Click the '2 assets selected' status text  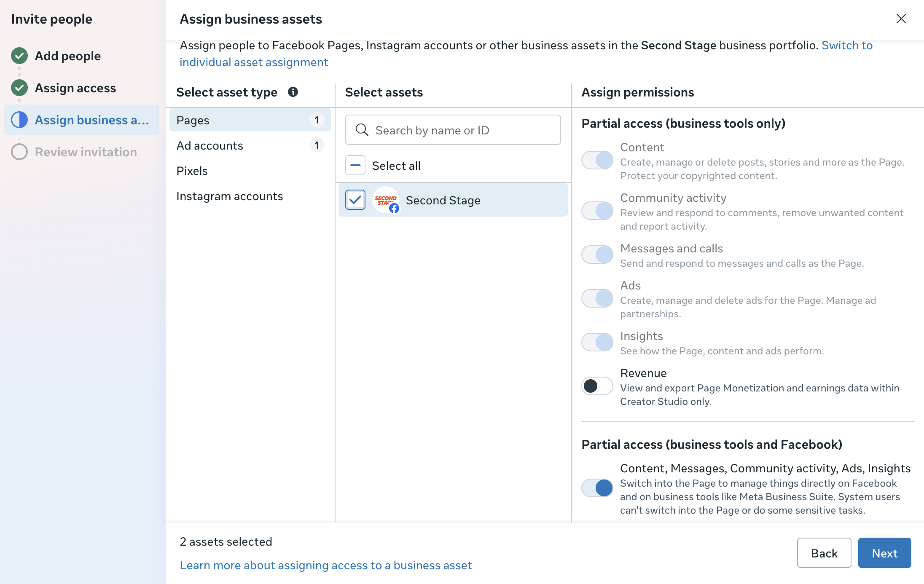(226, 541)
